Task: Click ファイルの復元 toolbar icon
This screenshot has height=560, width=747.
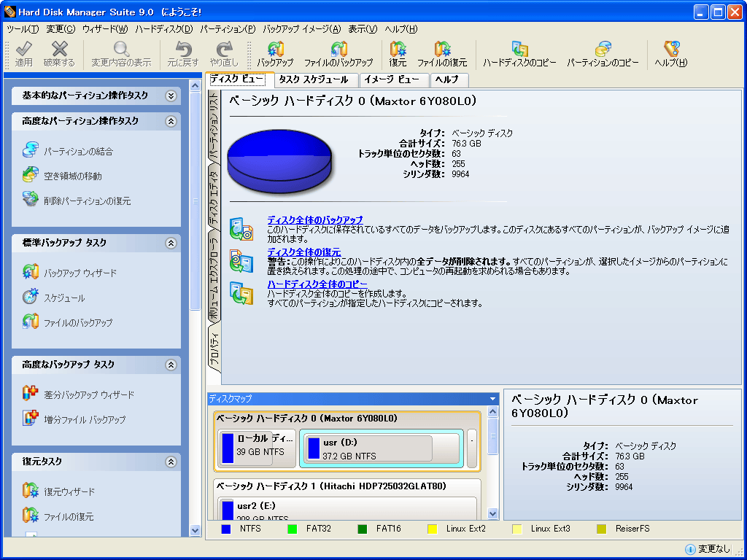Action: pyautogui.click(x=442, y=49)
